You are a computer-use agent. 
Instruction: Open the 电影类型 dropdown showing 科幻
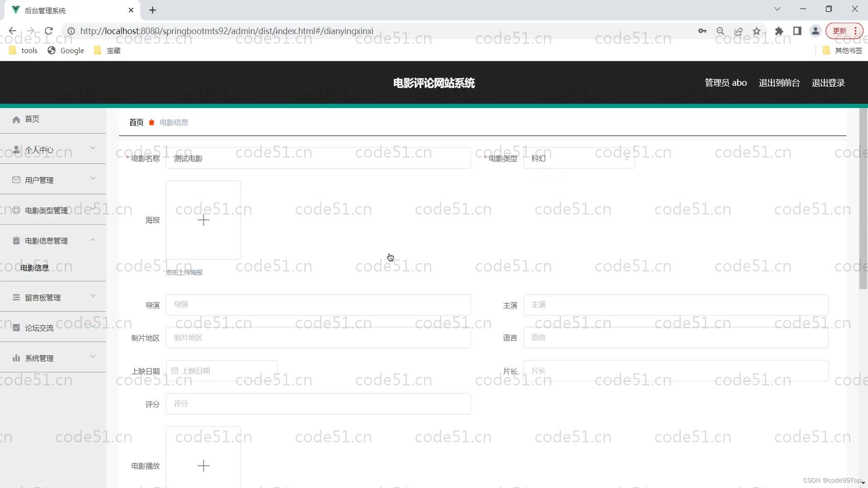point(579,158)
